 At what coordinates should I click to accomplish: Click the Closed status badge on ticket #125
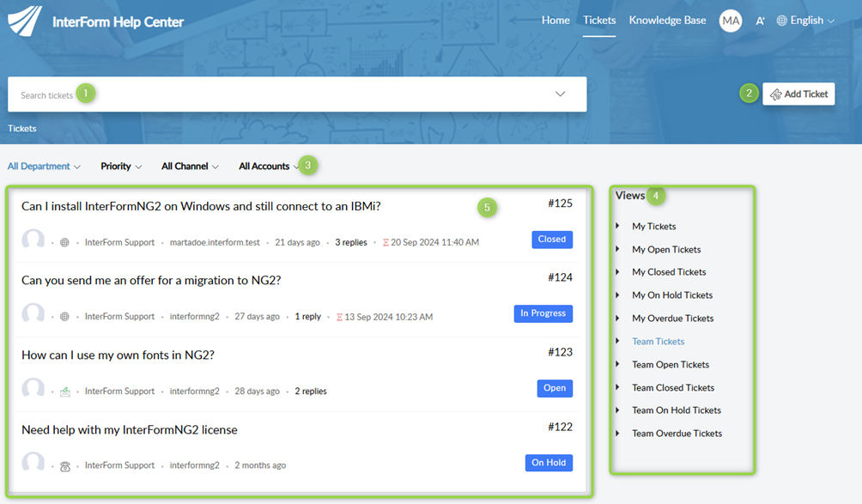coord(552,240)
